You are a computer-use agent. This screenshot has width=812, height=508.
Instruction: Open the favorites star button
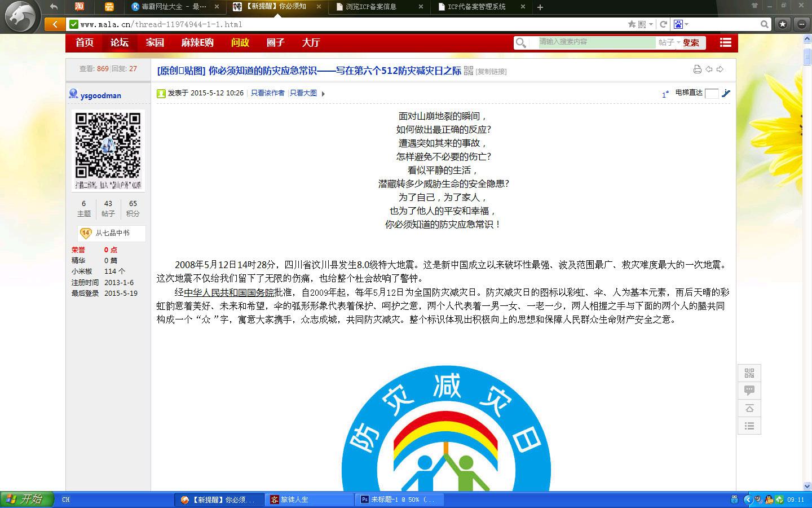783,24
